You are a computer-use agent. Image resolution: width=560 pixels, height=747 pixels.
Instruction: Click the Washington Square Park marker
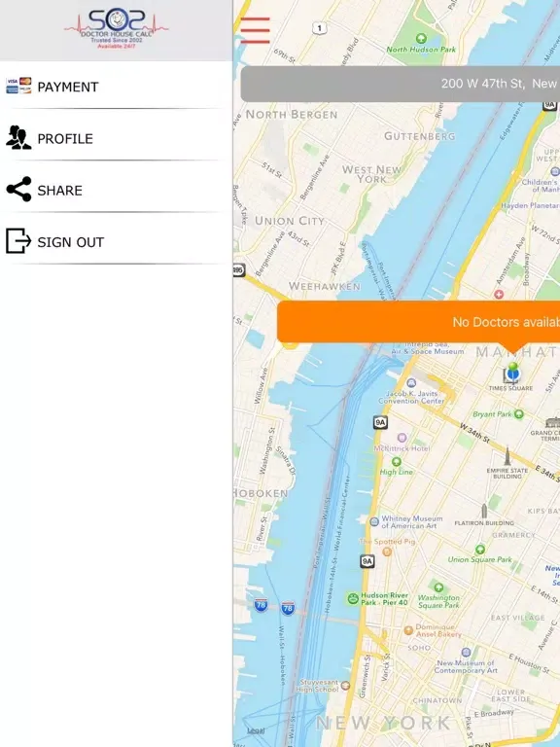(x=438, y=587)
